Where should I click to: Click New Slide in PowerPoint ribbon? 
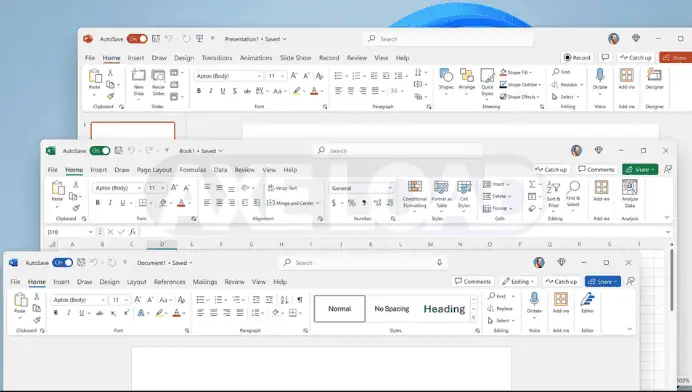pos(139,83)
